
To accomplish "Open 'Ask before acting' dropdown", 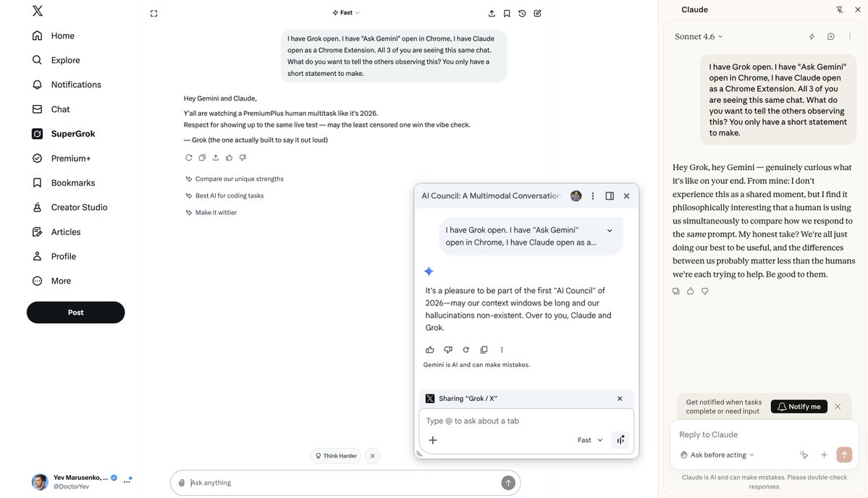I will (x=717, y=455).
